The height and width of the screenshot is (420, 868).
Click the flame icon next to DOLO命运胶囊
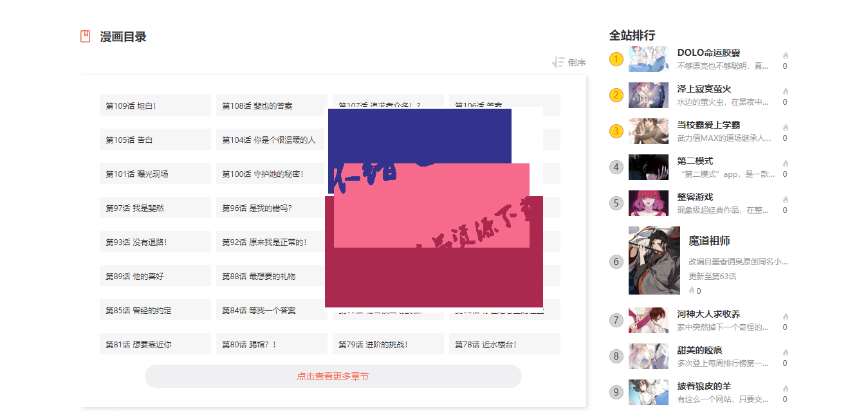786,55
